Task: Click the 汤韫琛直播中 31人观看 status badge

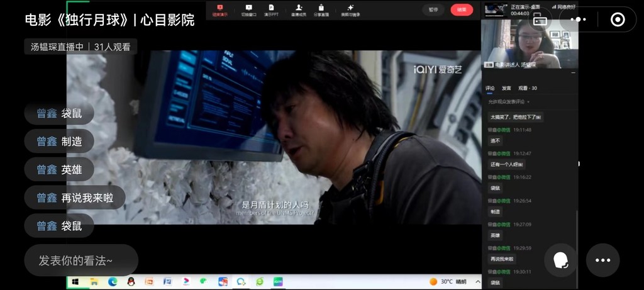Action: coord(80,47)
